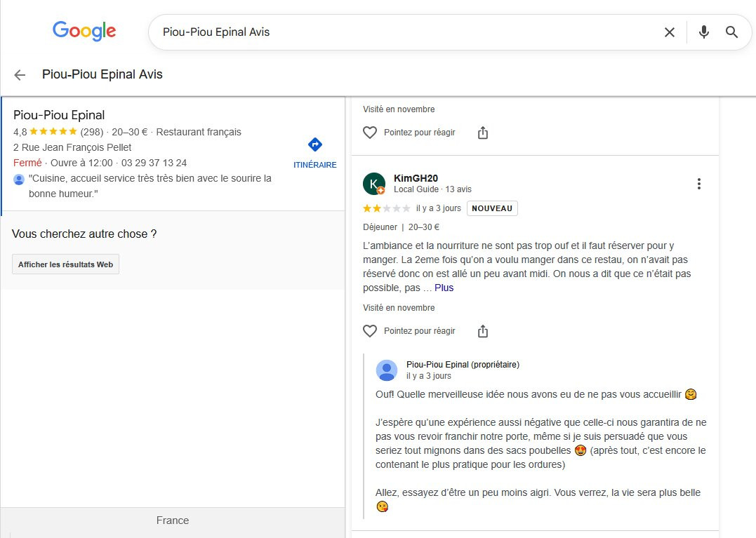Clear the search box text
Image resolution: width=756 pixels, height=538 pixels.
(669, 32)
